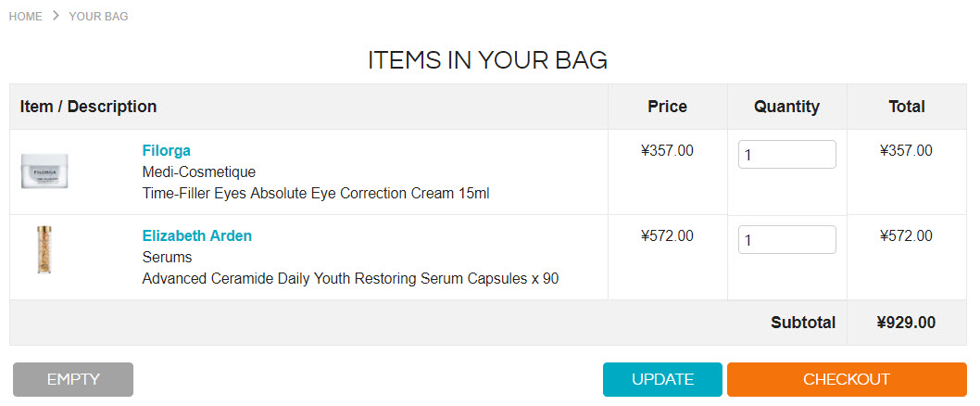Viewport: 980px width, 406px height.
Task: Click the breadcrumb chevron separator
Action: [x=56, y=16]
